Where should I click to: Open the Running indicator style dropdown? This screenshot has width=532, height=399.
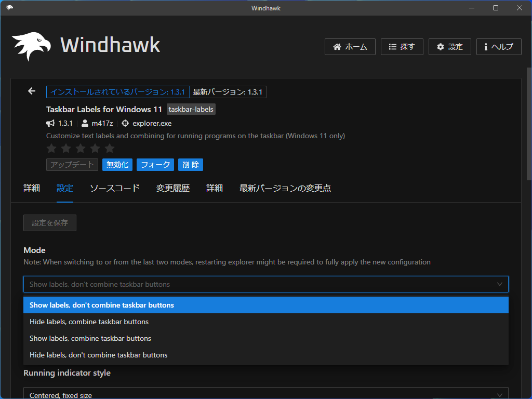266,394
